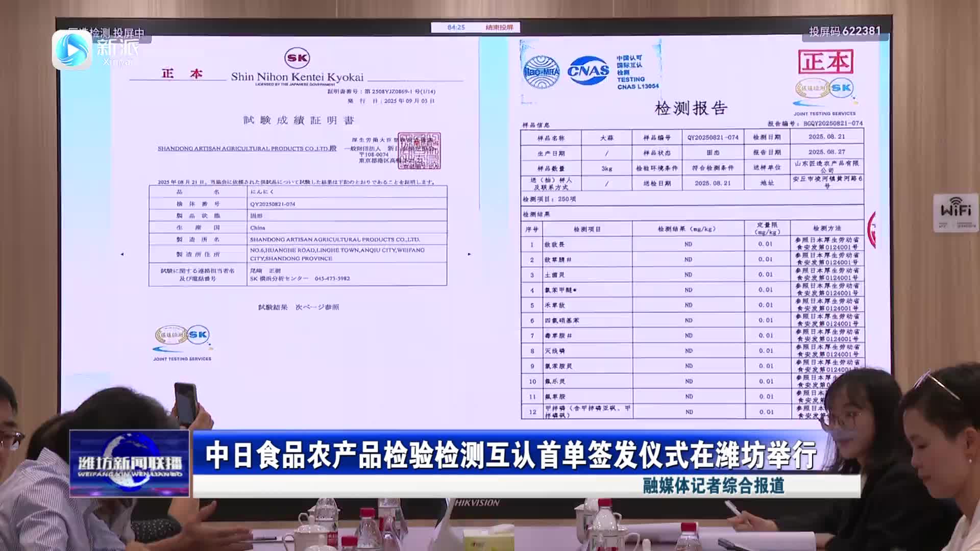Click the WiFi sign on the wall
Viewport: 980px width, 551px height.
(x=955, y=212)
